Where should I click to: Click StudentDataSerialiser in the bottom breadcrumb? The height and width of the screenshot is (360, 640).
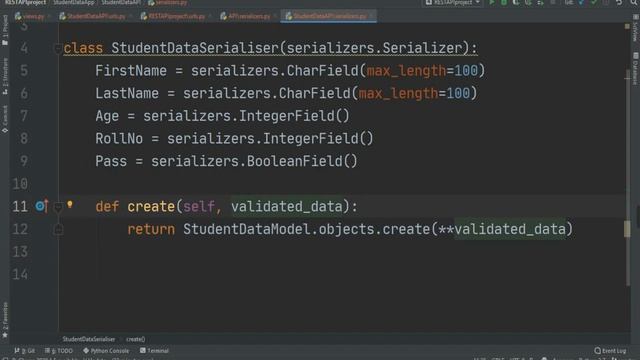(x=89, y=339)
